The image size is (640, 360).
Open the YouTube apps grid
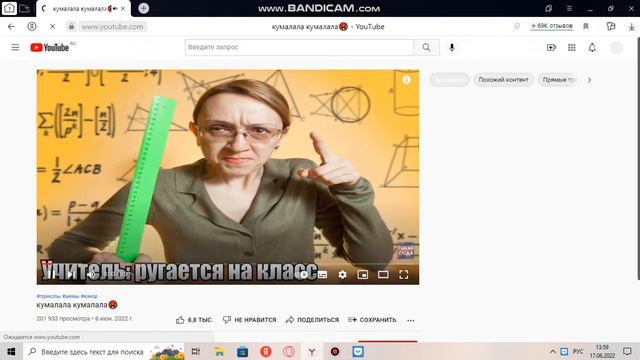[x=572, y=47]
